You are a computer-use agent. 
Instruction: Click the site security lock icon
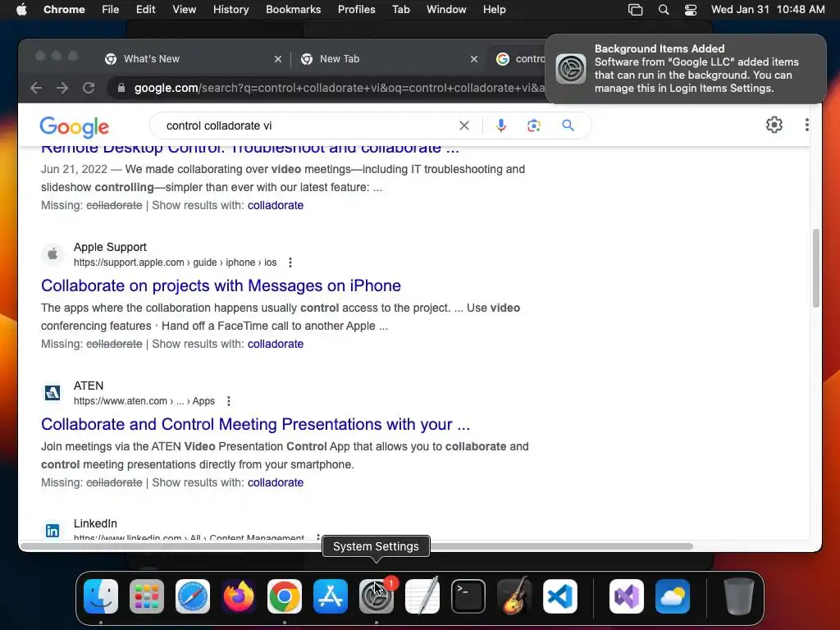[x=121, y=88]
